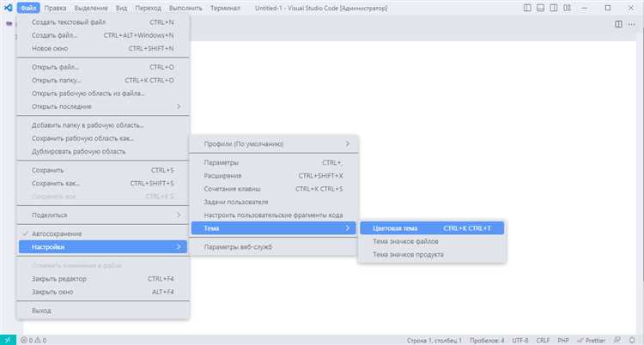Open the notifications bell in status bar
This screenshot has width=644, height=345.
point(632,340)
